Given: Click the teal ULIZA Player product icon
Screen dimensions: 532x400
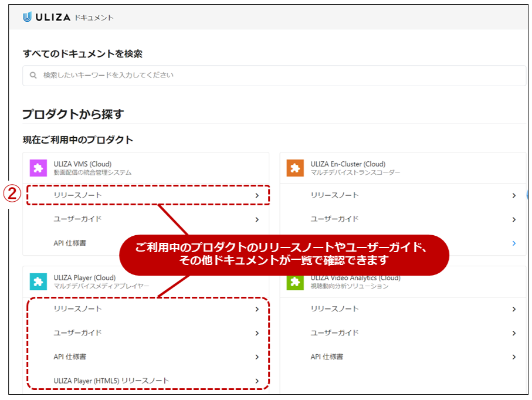Looking at the screenshot, I should coord(38,282).
